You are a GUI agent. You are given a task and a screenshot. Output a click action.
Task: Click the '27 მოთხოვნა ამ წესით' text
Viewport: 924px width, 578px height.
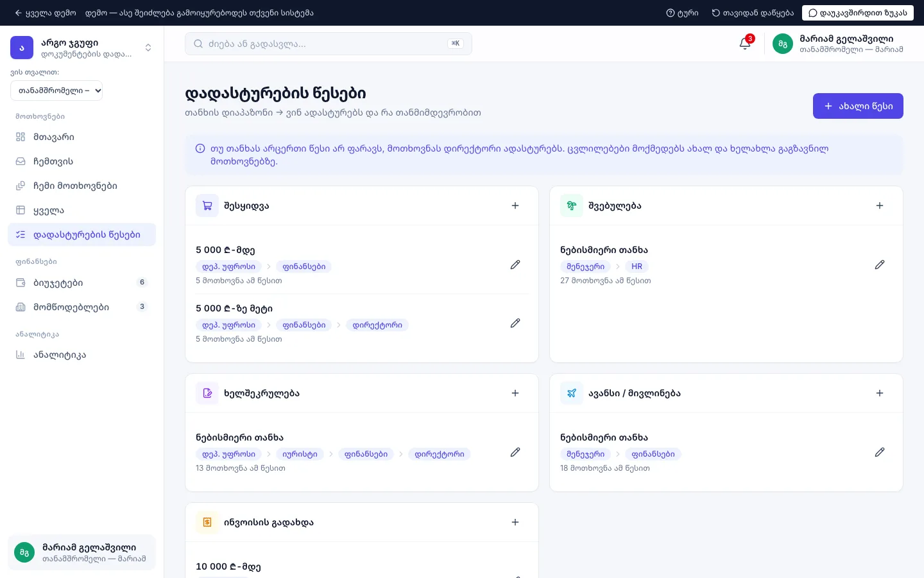(606, 281)
